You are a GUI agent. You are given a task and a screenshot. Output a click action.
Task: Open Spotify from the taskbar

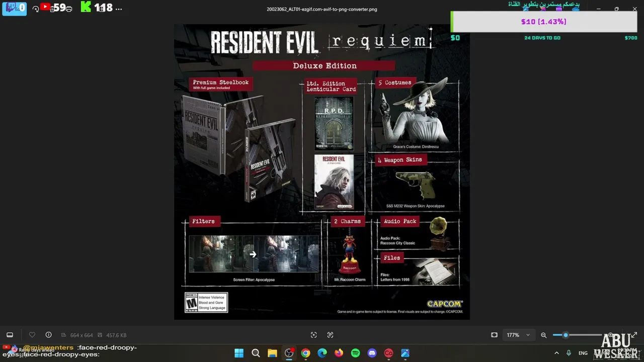(x=355, y=353)
